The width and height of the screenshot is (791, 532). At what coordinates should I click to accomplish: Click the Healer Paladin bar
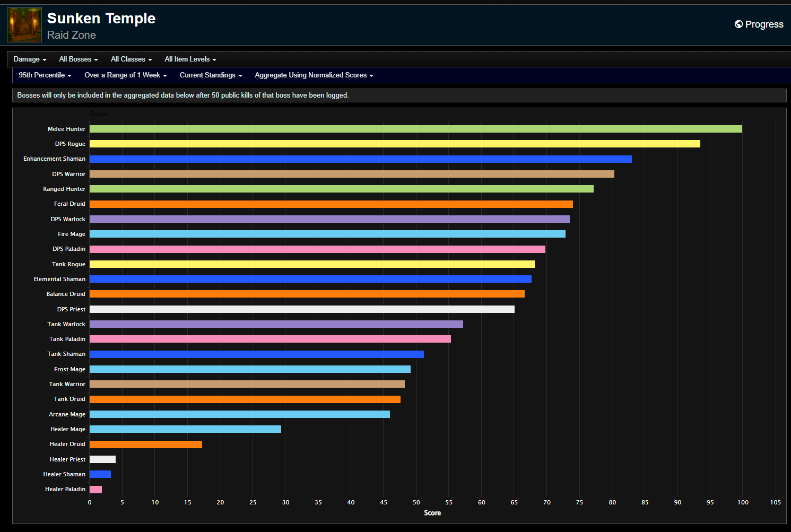click(x=95, y=489)
